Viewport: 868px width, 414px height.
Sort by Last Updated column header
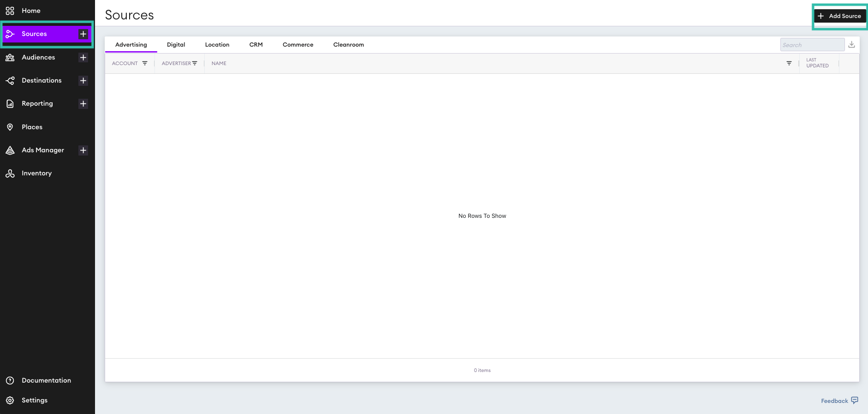pos(817,63)
